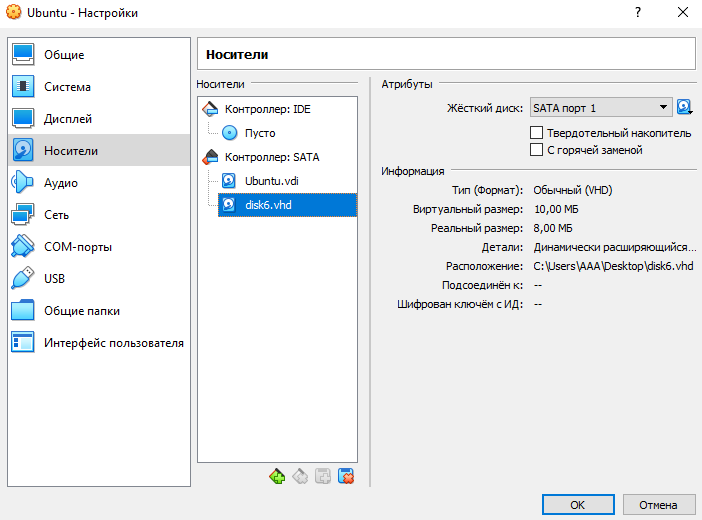
Task: Go to the Аудио category
Action: tap(99, 183)
